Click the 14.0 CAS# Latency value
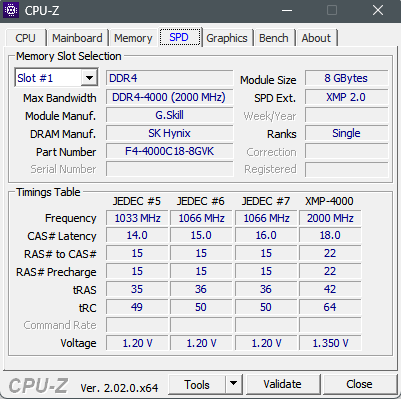 (137, 235)
